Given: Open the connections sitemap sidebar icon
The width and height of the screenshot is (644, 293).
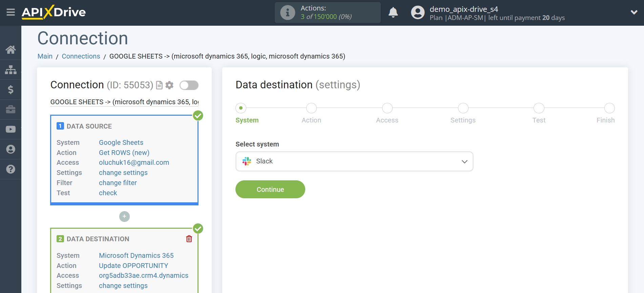Looking at the screenshot, I should click(11, 70).
